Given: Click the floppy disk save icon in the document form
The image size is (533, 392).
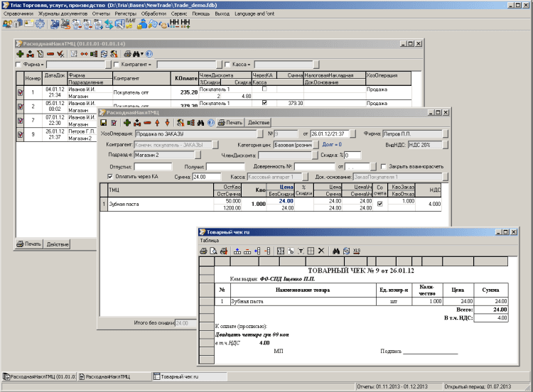Looking at the screenshot, I should click(104, 123).
